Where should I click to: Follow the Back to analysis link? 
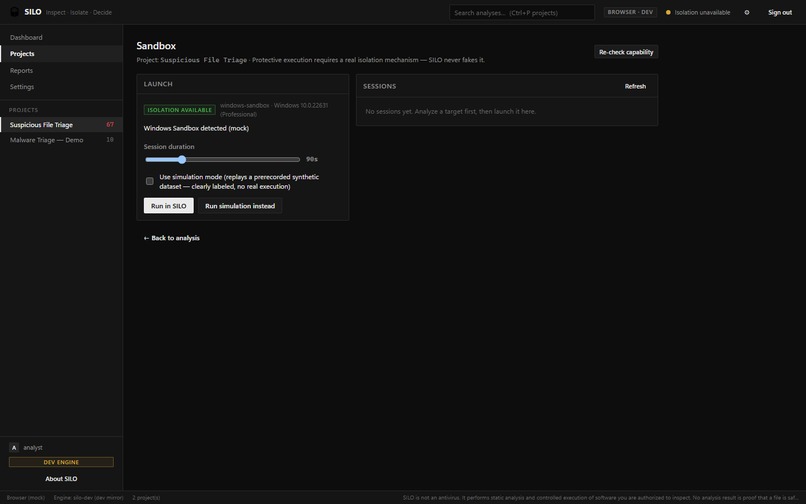click(x=172, y=238)
